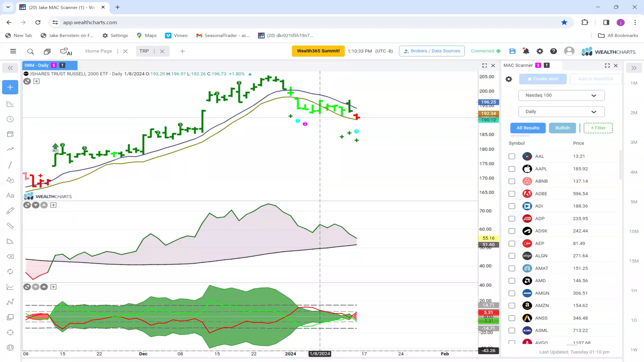Viewport: 644px width, 362px height.
Task: Switch to the TRP workspace tab
Action: coord(144,51)
